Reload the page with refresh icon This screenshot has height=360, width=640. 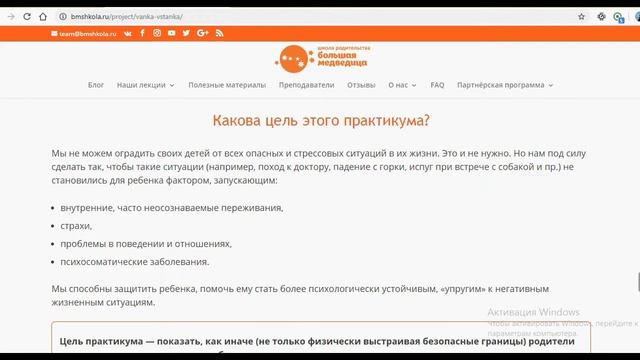27,17
